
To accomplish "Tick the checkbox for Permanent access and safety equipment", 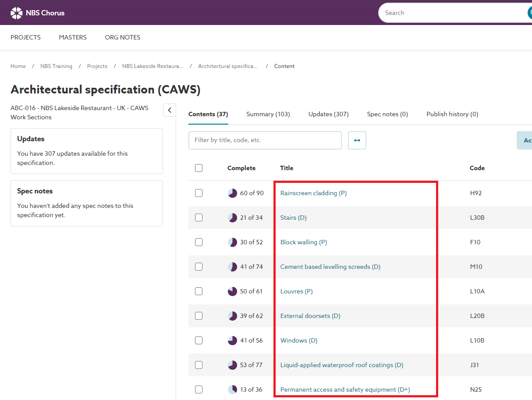I will tap(199, 389).
